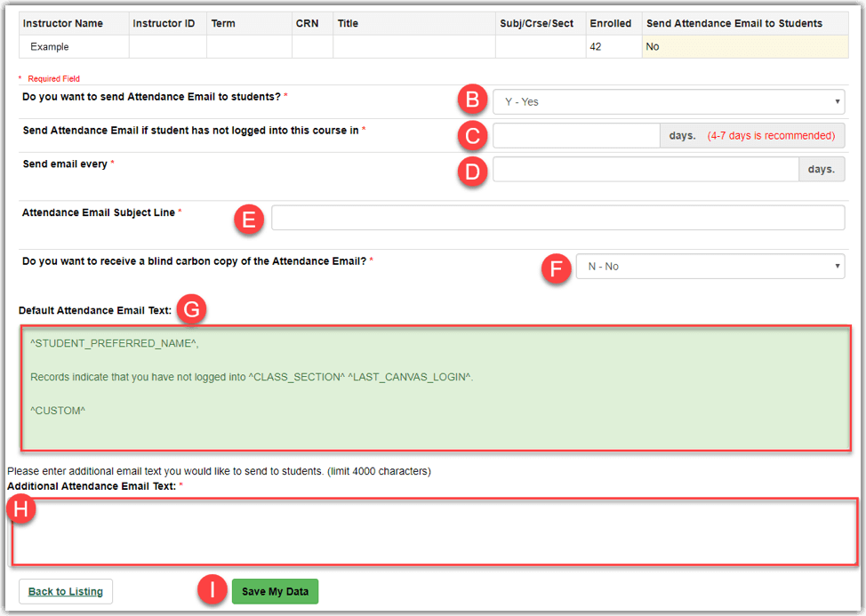Click the red circle marker labeled C
This screenshot has width=866, height=616.
click(472, 135)
